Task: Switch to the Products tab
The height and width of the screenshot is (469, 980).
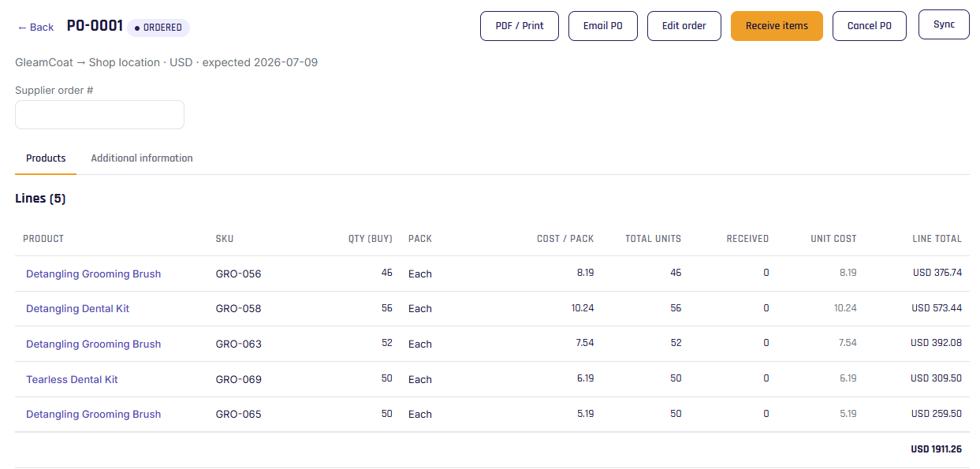Action: coord(46,158)
